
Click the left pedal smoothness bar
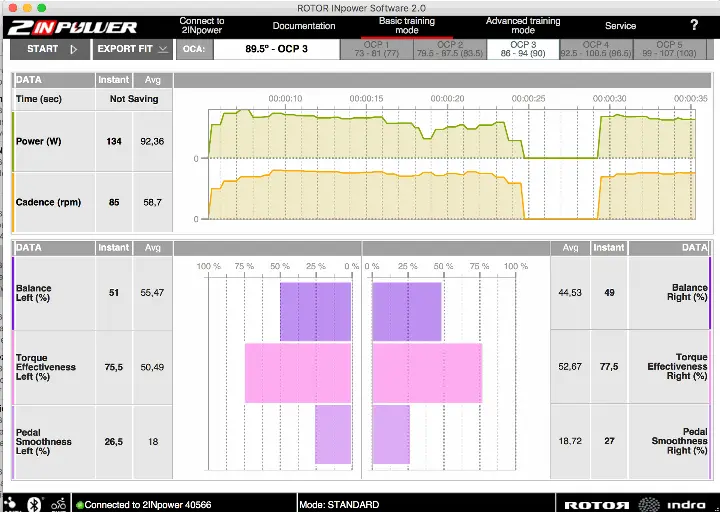[x=333, y=434]
